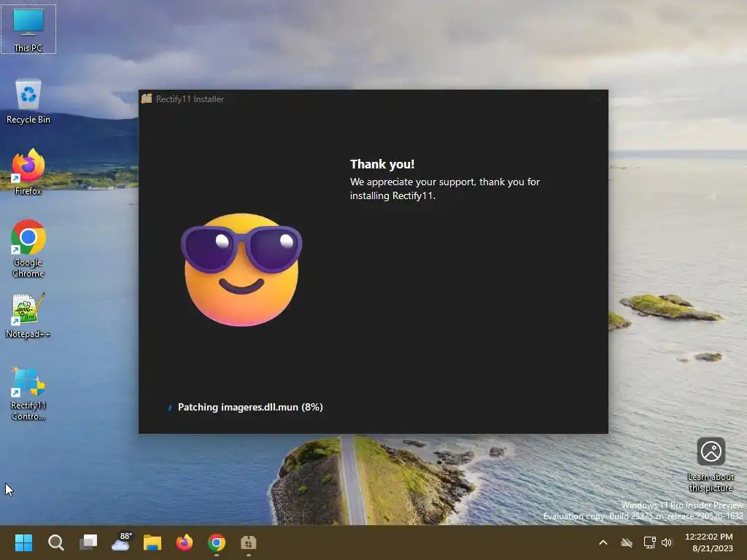Open Task View from the taskbar
The width and height of the screenshot is (747, 560).
coord(88,542)
